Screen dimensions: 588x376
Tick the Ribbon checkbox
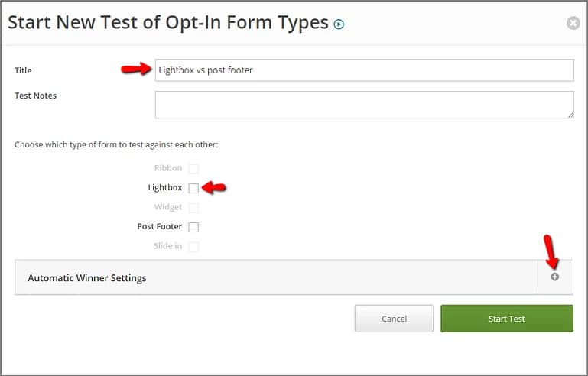(193, 168)
